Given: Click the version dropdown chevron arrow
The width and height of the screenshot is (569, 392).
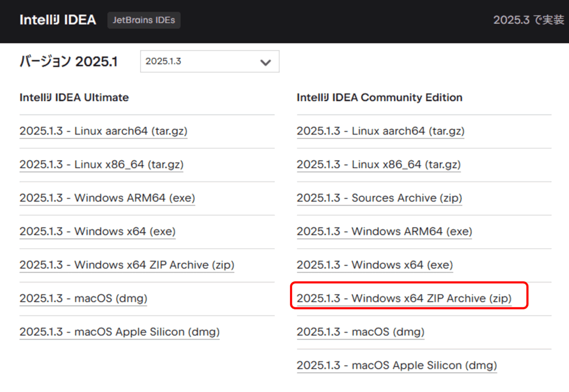Looking at the screenshot, I should tap(266, 62).
